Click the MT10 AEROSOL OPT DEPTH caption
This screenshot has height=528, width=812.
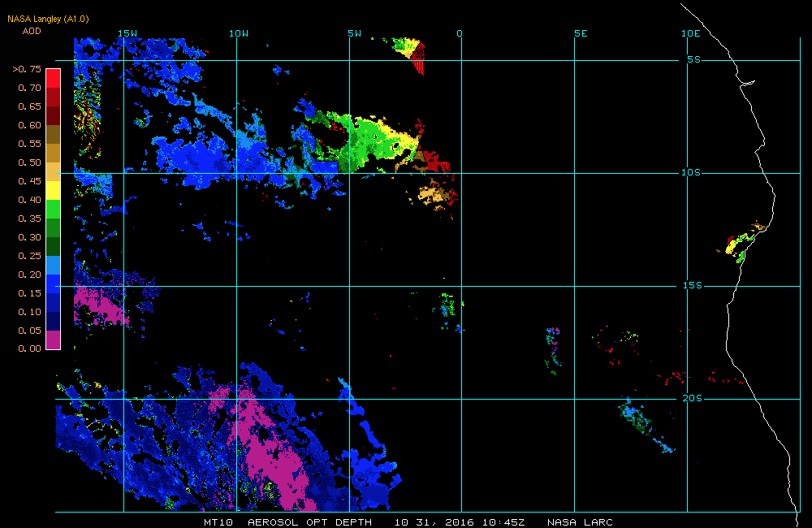point(288,522)
